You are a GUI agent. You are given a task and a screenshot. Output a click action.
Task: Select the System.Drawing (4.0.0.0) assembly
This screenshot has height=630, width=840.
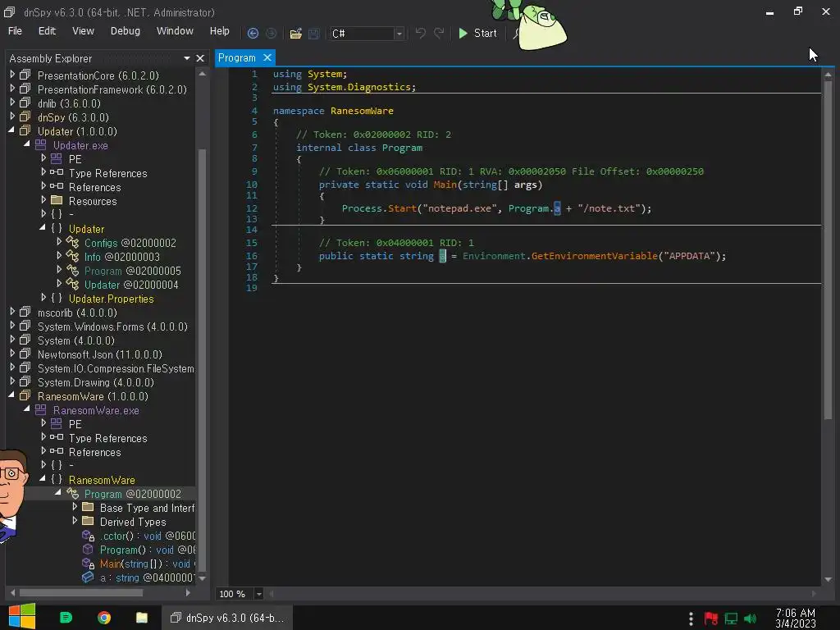point(95,382)
